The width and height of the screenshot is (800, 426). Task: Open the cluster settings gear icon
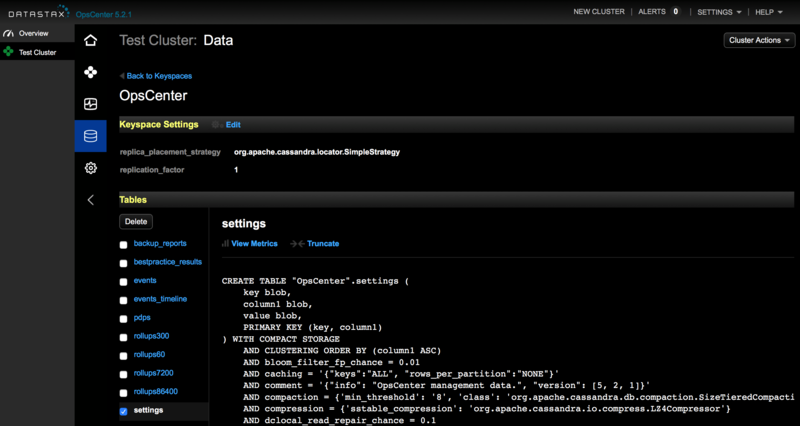[90, 168]
